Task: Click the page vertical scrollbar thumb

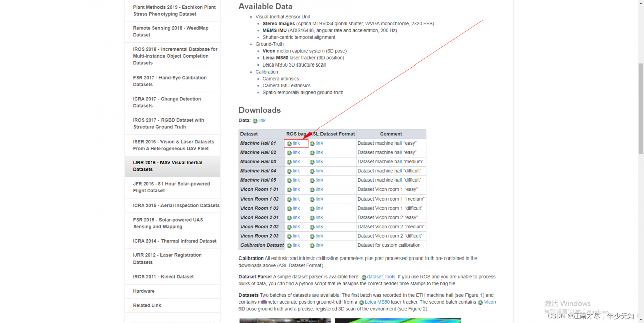Action: (x=640, y=108)
